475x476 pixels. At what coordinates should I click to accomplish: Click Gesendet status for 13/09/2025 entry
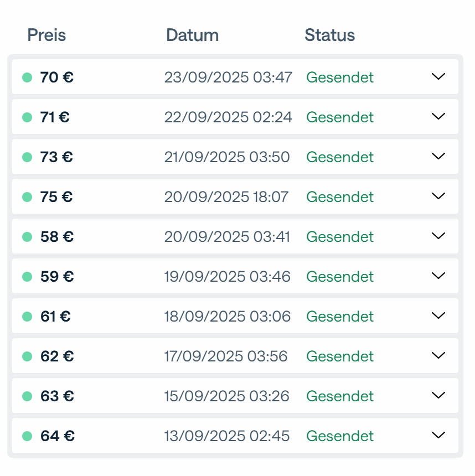click(340, 436)
